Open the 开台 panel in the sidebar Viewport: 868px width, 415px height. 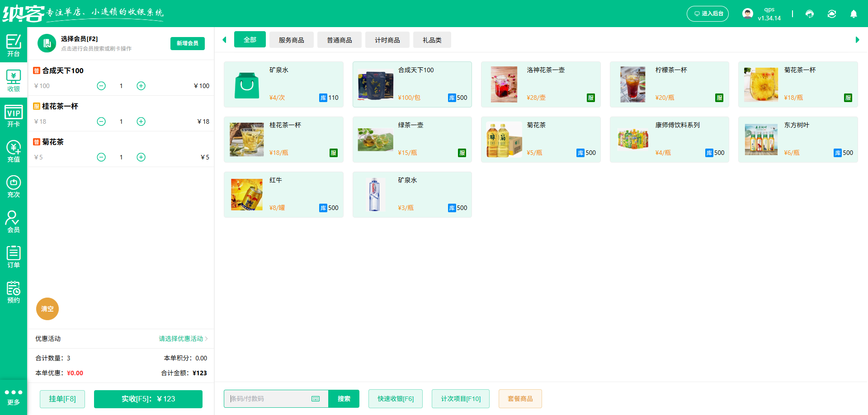click(14, 45)
